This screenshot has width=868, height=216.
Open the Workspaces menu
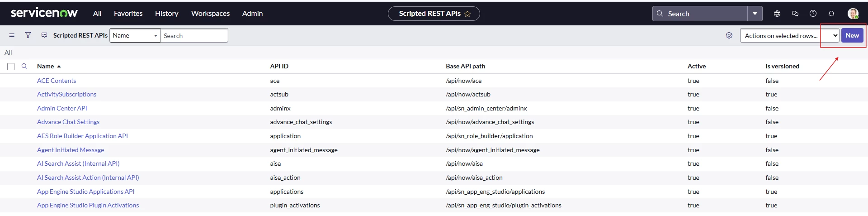tap(210, 14)
